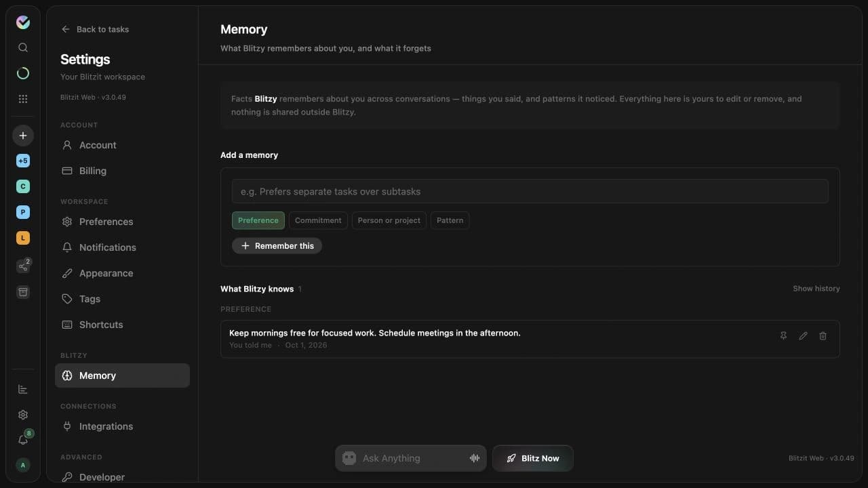Viewport: 868px width, 488px height.
Task: Open Appearance settings
Action: (122, 273)
